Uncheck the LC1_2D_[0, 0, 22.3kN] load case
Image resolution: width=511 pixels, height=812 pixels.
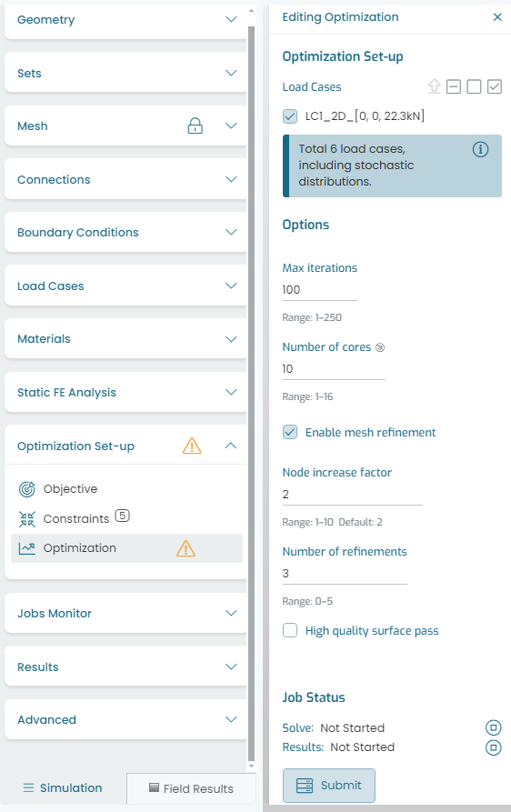click(x=290, y=116)
